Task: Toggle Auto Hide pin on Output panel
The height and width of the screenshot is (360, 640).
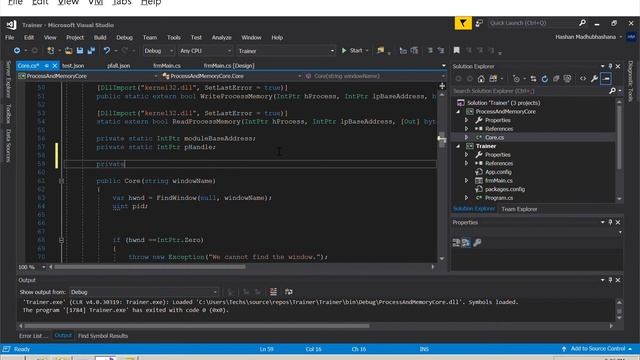Action: pos(610,280)
